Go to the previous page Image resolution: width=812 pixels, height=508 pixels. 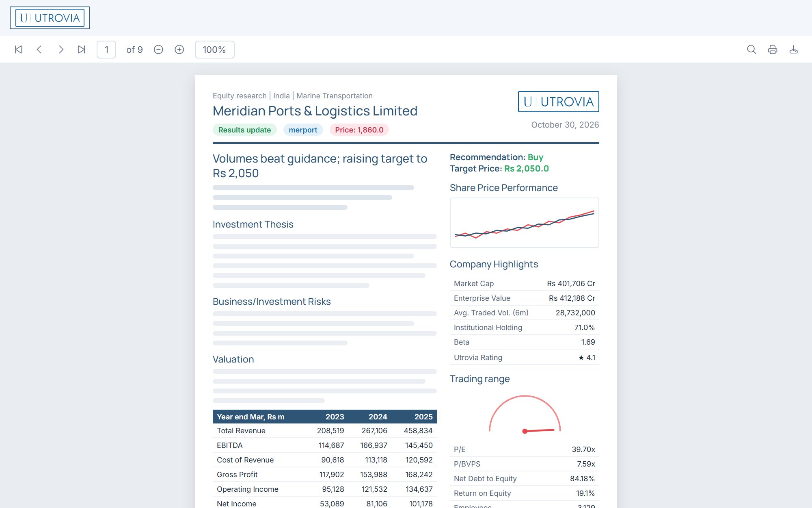click(x=39, y=50)
